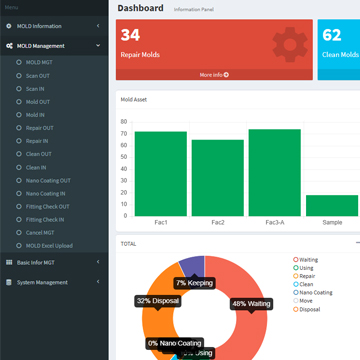
Task: Click the circle icon beside Scan OUT
Action: click(19, 76)
